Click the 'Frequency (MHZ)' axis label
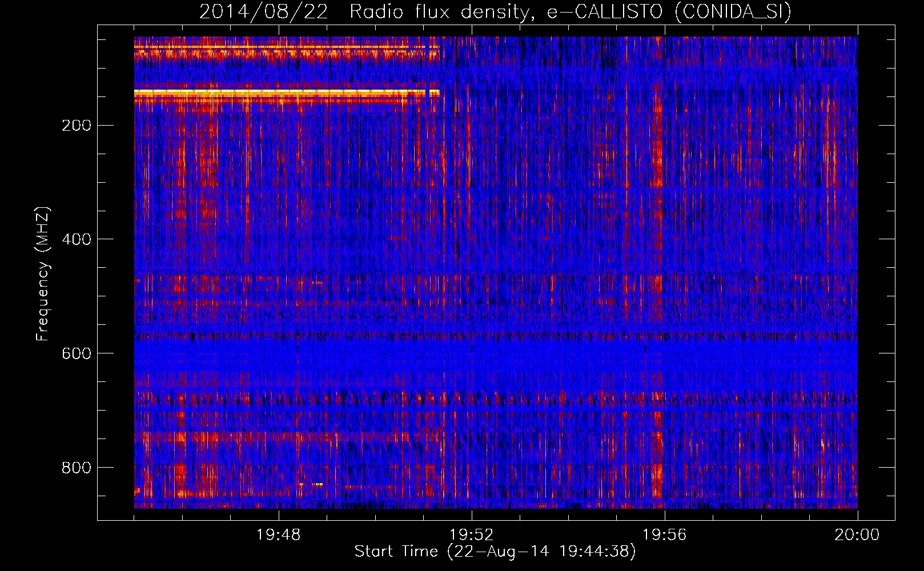This screenshot has height=571, width=924. [43, 274]
